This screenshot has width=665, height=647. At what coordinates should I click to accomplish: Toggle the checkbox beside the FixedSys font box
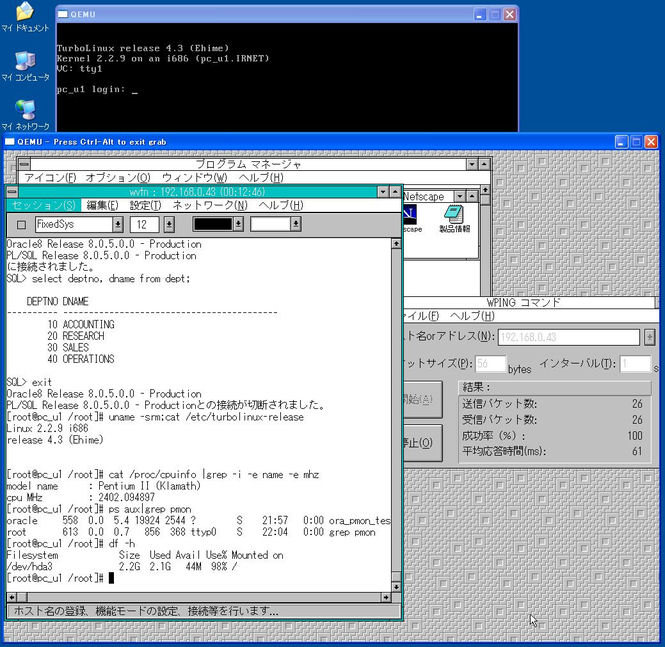coord(21,224)
